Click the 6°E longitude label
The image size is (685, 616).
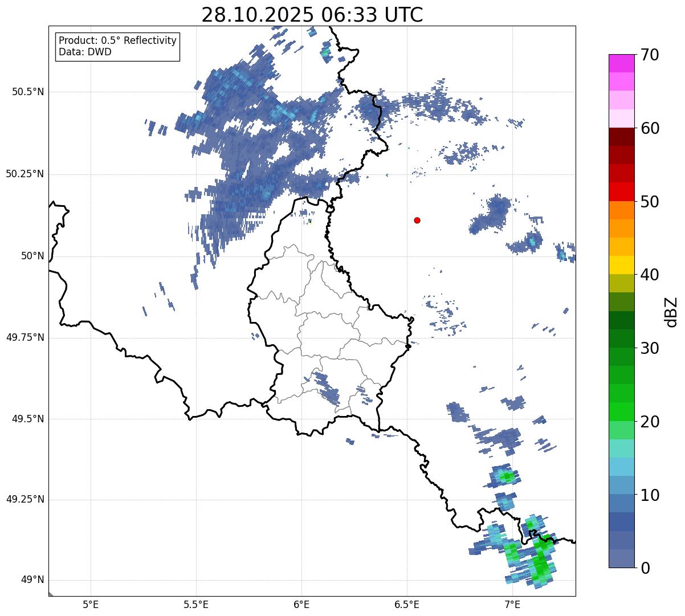[301, 604]
